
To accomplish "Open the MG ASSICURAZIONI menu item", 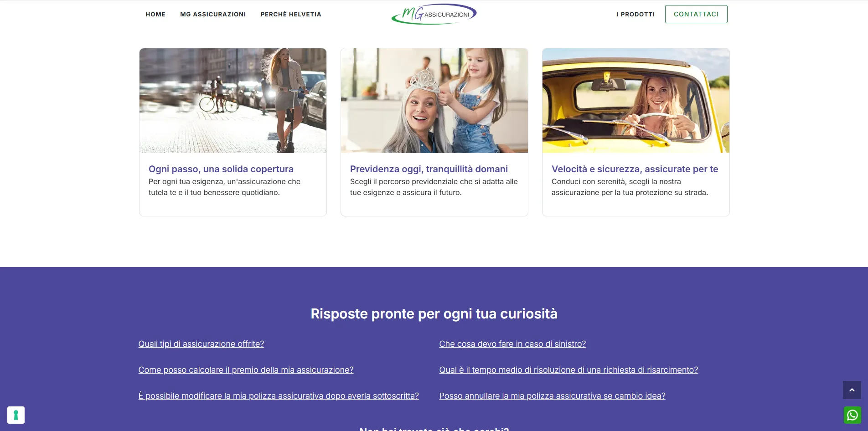I will click(x=213, y=14).
